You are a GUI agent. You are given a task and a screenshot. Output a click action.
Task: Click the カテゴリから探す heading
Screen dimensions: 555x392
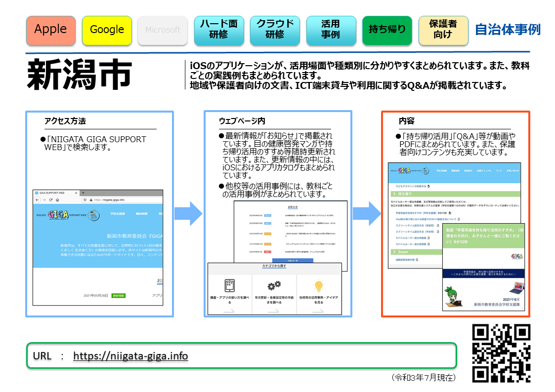[274, 266]
